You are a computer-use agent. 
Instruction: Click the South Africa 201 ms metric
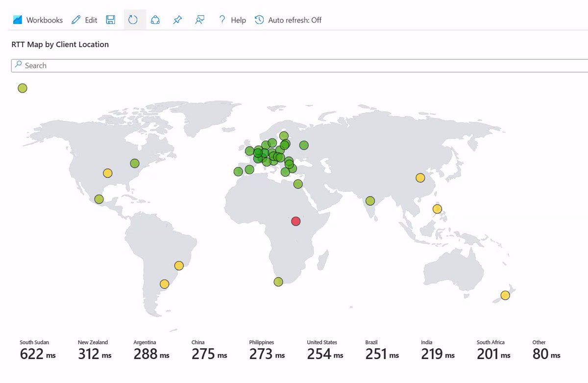[x=494, y=350]
